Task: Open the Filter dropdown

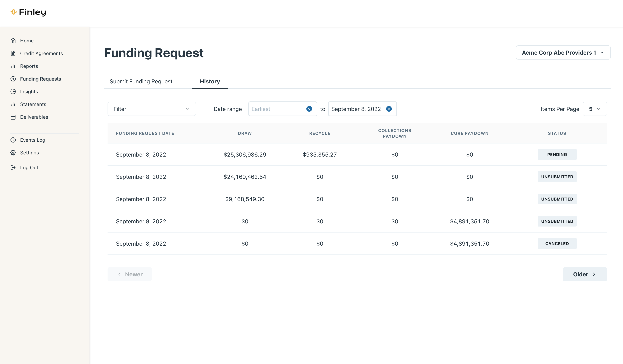Action: tap(152, 109)
